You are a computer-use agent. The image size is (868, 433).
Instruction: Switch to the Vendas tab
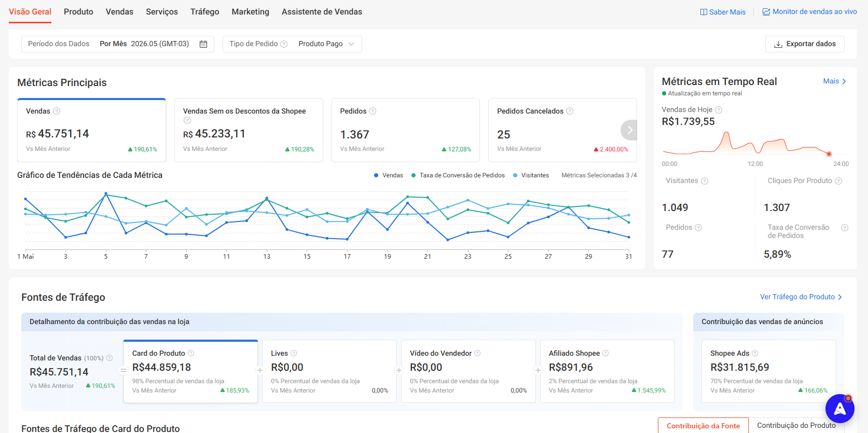point(119,11)
